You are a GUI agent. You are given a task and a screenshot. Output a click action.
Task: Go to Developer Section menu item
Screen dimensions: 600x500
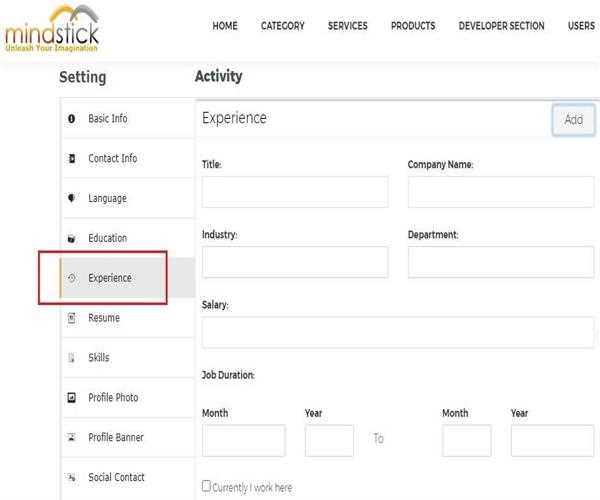coord(501,26)
